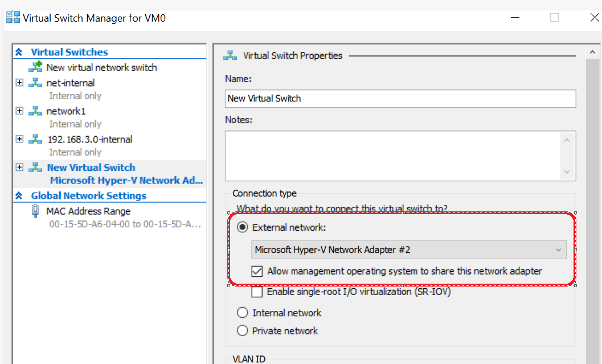Select the 192.168.3.0-internal switch entry
The width and height of the screenshot is (602, 364).
tap(90, 140)
